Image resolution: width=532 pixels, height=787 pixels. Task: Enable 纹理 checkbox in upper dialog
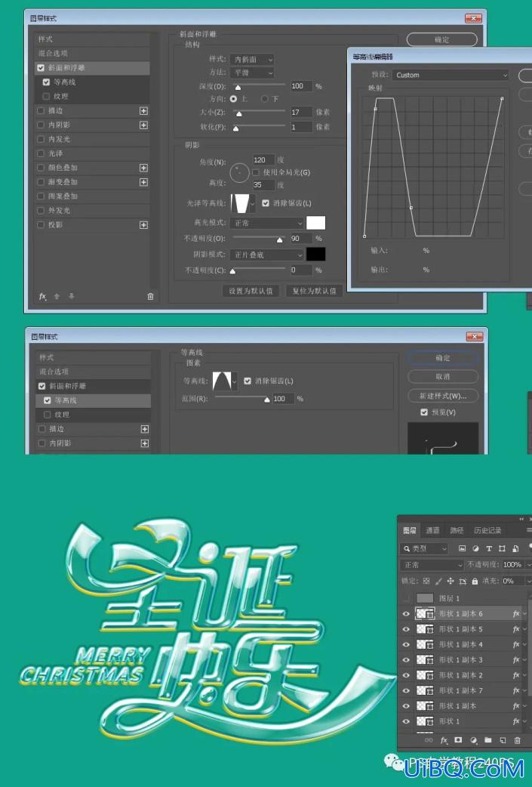[46, 97]
